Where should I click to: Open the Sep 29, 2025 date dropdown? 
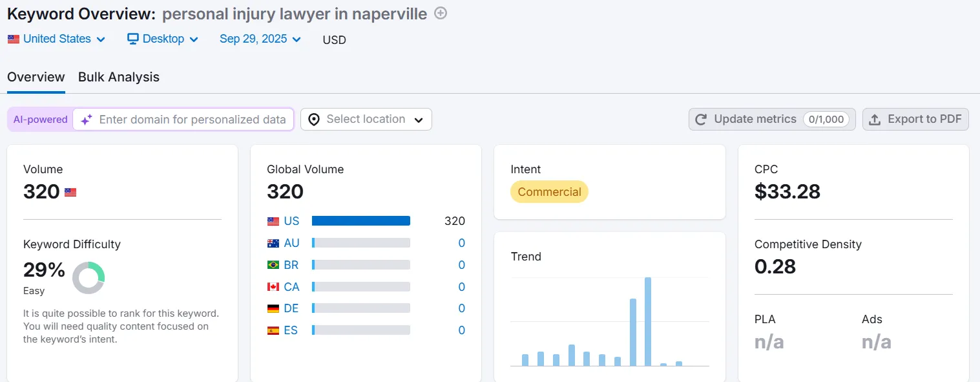(260, 39)
